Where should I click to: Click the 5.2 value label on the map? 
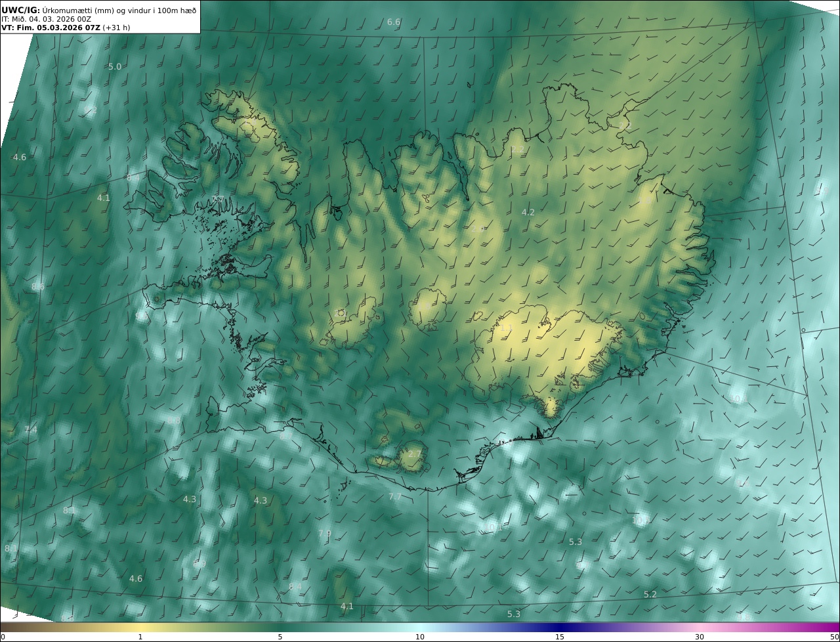coord(650,595)
